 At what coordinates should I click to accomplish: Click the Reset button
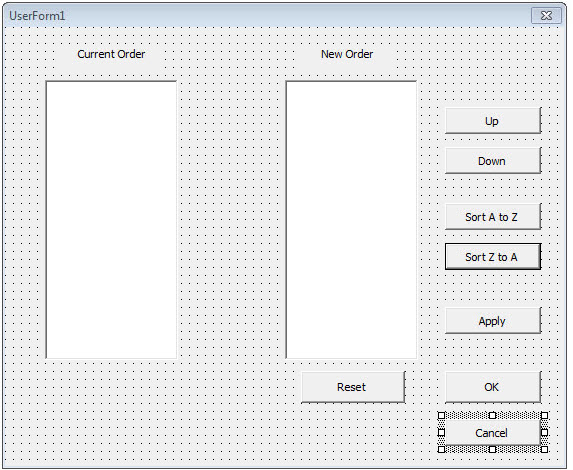[353, 387]
